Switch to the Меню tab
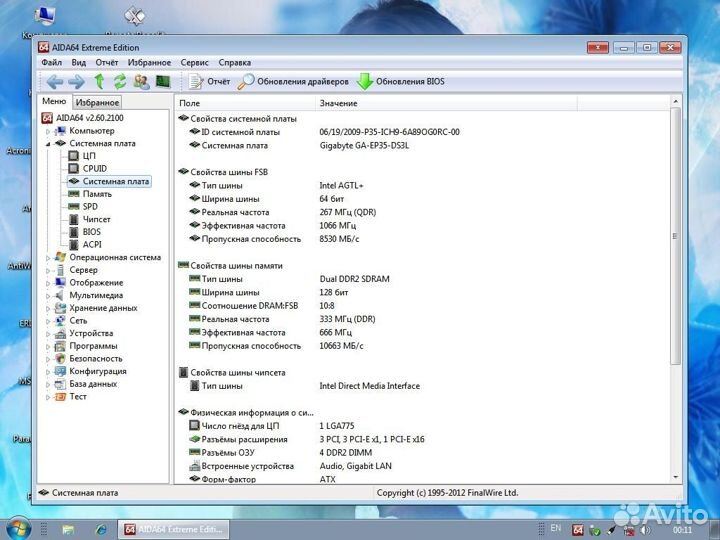 (x=54, y=101)
